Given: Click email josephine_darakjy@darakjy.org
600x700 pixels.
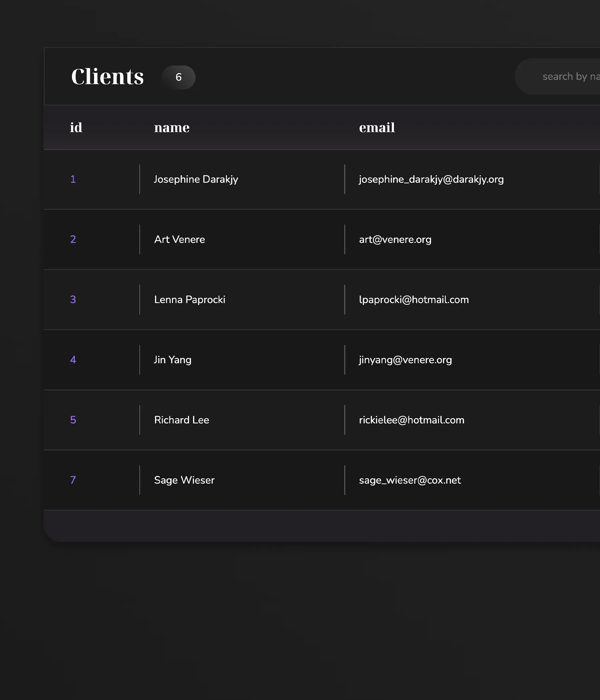Looking at the screenshot, I should point(431,179).
